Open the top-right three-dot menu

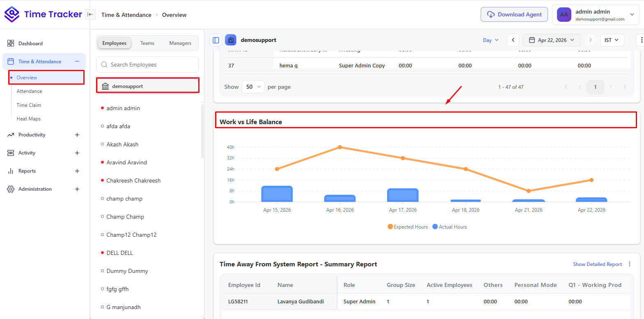(x=641, y=40)
